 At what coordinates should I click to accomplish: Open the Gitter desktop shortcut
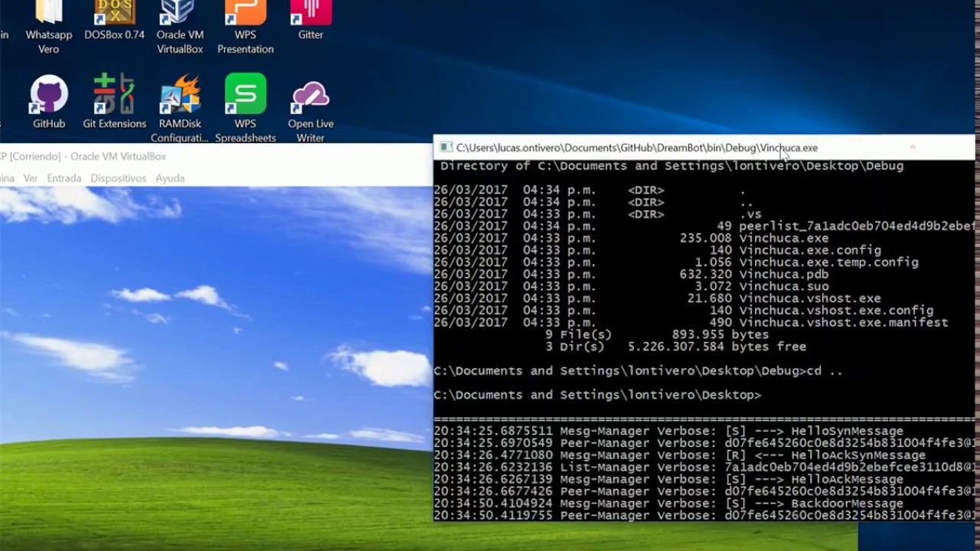[311, 21]
